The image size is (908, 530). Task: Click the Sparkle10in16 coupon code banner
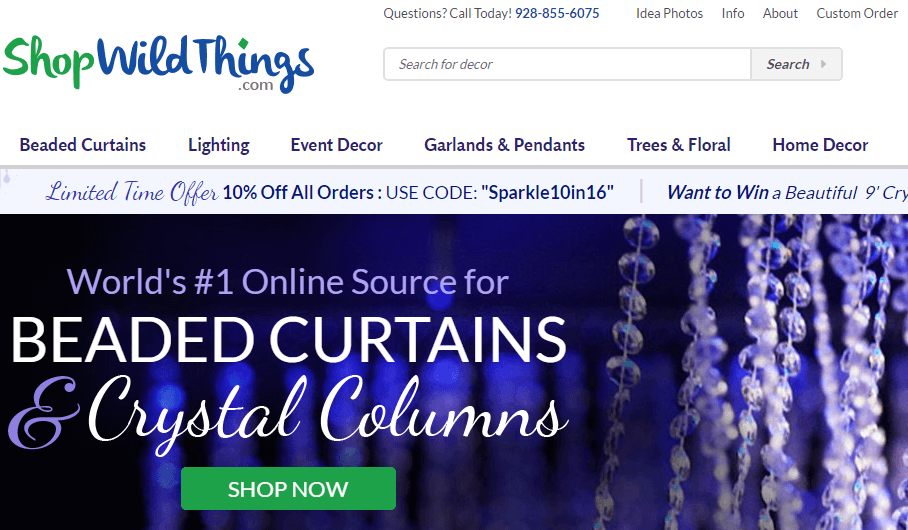[x=418, y=192]
